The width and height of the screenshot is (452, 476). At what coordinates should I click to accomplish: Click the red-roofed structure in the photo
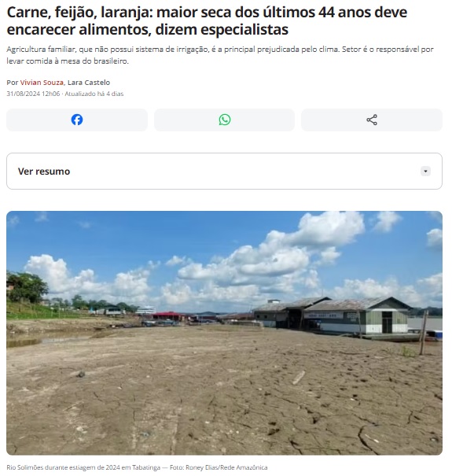point(166,315)
